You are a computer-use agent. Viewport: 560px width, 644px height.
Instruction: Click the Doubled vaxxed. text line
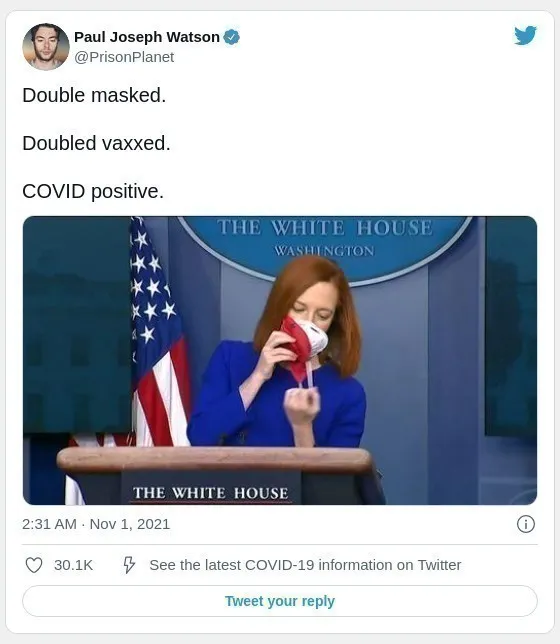(96, 143)
